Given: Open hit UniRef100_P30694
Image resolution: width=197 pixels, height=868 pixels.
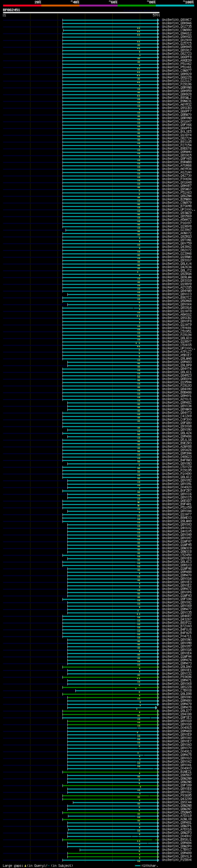Looking at the screenshot, I should click(x=177, y=179).
